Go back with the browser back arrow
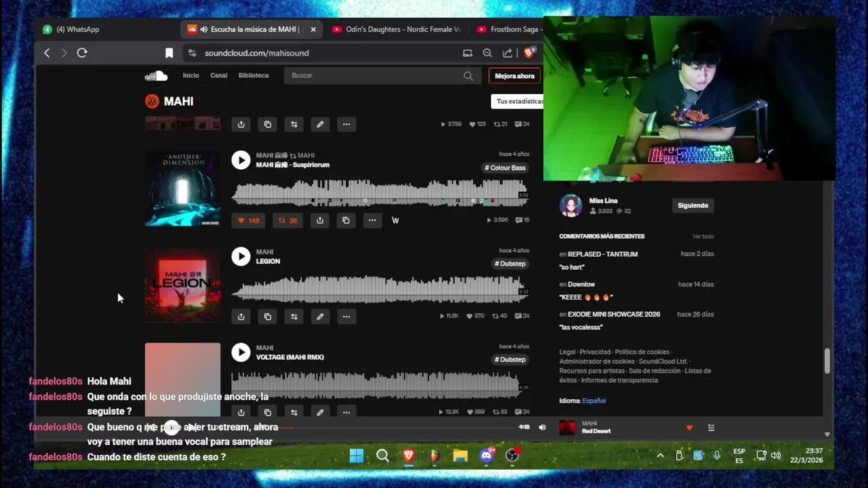The image size is (868, 488). tap(47, 53)
